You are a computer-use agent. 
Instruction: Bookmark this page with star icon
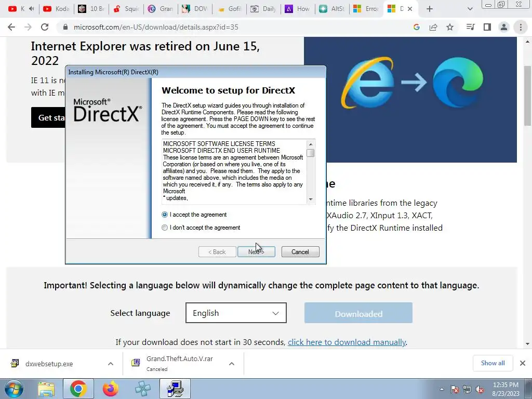click(x=450, y=27)
